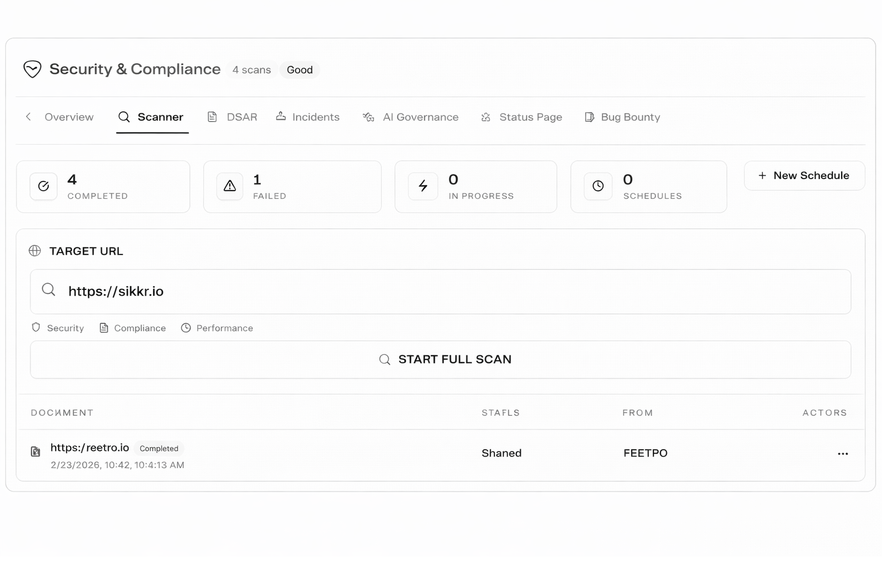Screen dimensions: 882x588
Task: Toggle the Performance scan option
Action: point(217,328)
